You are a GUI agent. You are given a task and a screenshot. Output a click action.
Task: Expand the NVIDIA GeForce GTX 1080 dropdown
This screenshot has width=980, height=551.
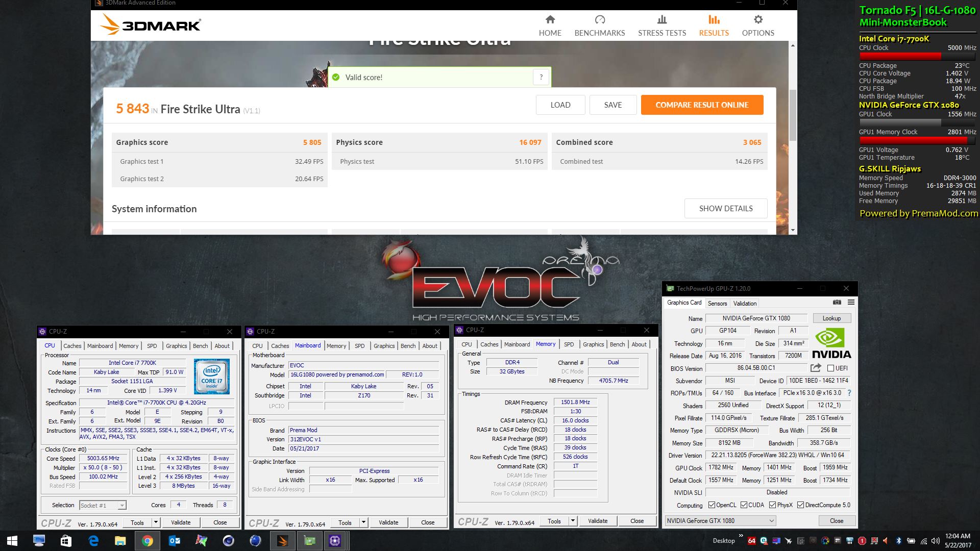coord(771,520)
